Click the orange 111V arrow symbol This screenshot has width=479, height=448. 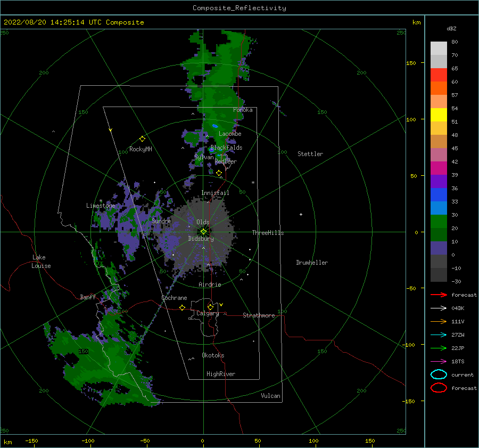(439, 321)
